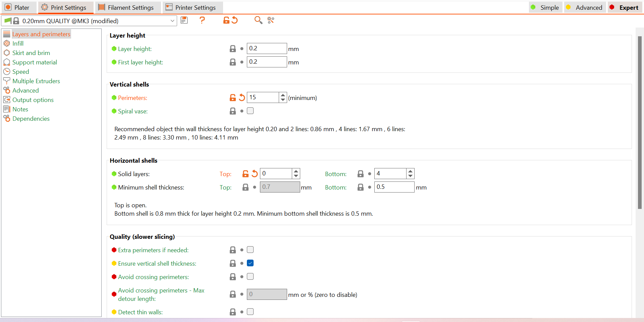Increase Perimeters count with up arrow
The image size is (644, 322).
click(x=283, y=95)
